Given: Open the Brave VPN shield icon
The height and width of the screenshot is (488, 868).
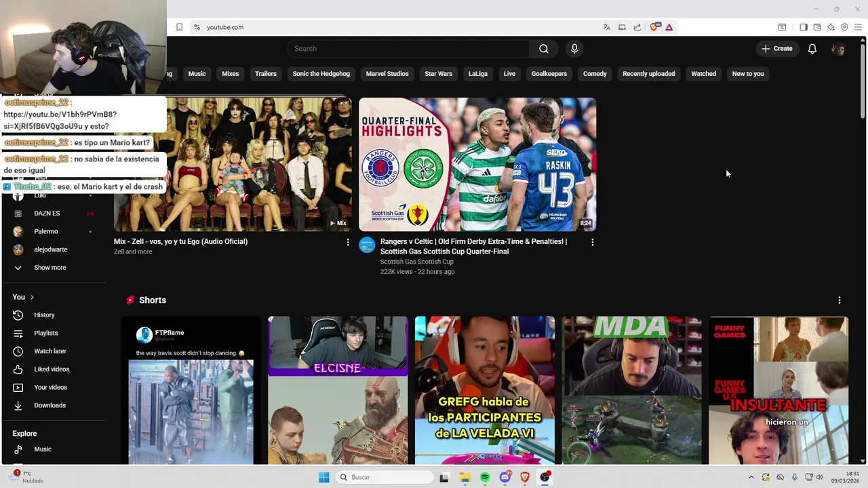Looking at the screenshot, I should [844, 27].
